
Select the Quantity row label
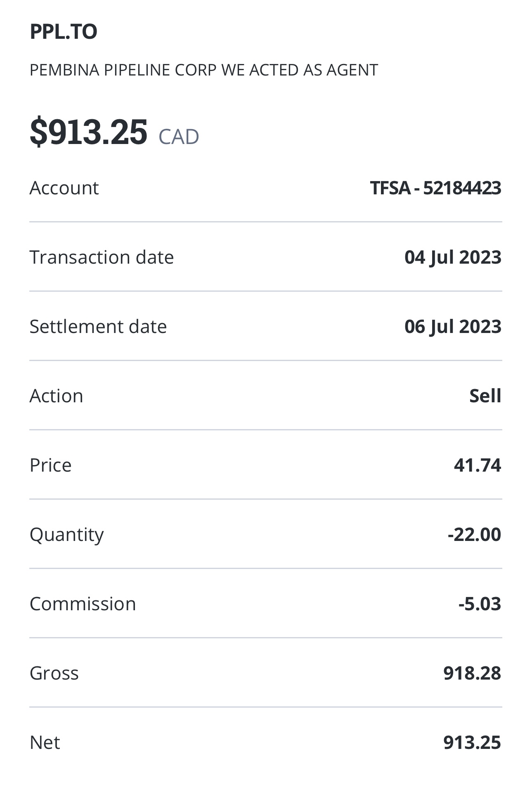tap(67, 535)
